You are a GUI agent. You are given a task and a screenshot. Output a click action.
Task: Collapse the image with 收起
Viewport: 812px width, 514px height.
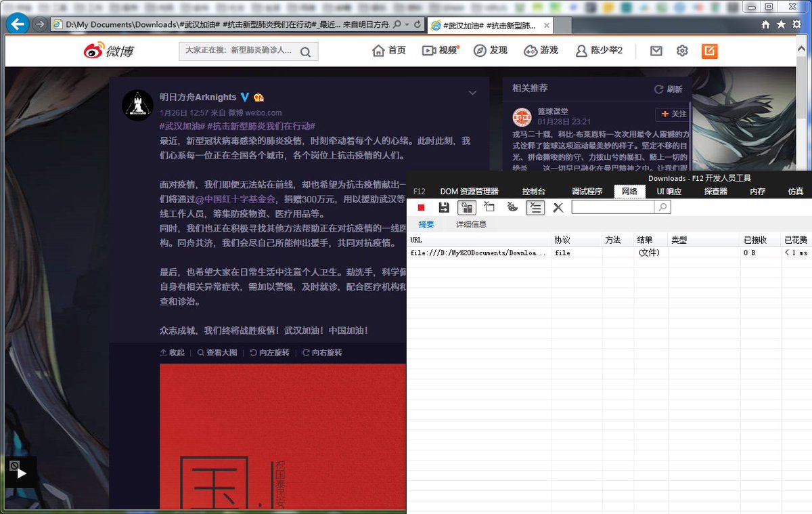[172, 353]
